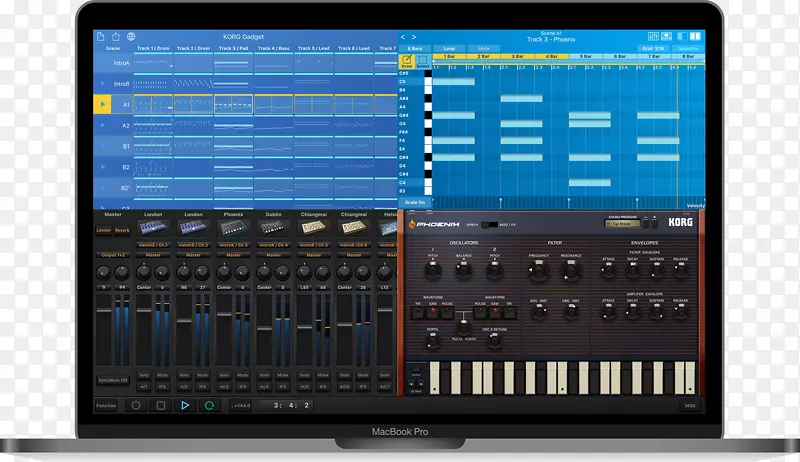This screenshot has height=462, width=800.
Task: Open the new document file icon
Action: click(101, 37)
